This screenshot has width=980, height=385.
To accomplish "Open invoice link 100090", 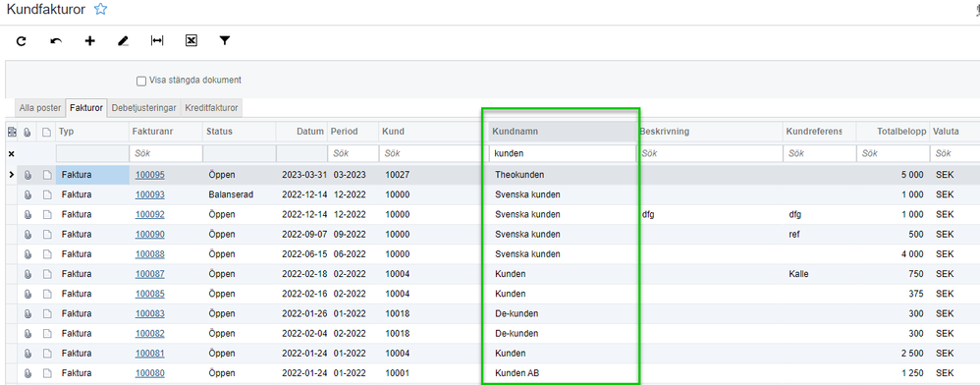I will [150, 235].
